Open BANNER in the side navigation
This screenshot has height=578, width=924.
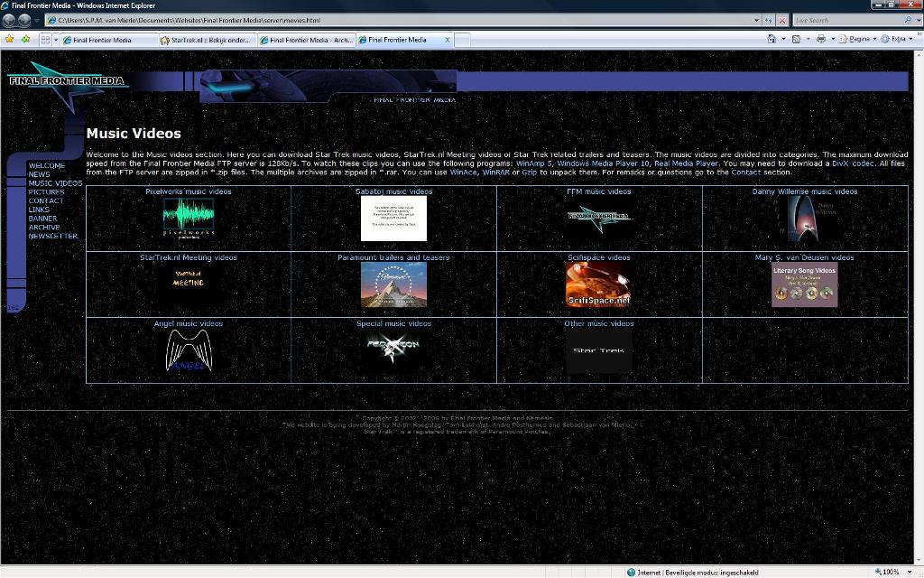pos(42,219)
